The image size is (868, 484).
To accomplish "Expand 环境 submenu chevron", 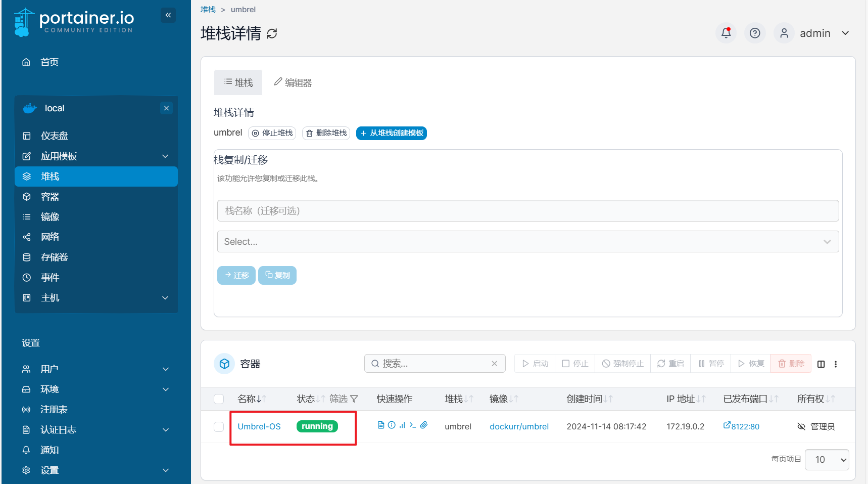I will point(165,389).
